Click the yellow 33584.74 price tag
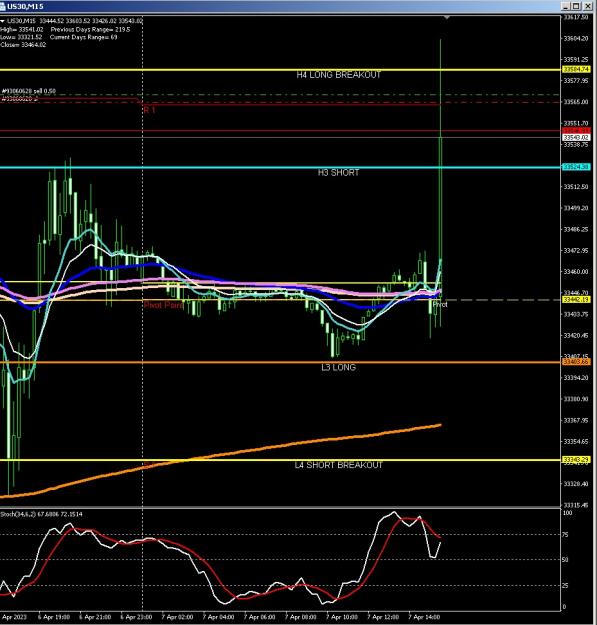This screenshot has width=597, height=625. pyautogui.click(x=576, y=69)
